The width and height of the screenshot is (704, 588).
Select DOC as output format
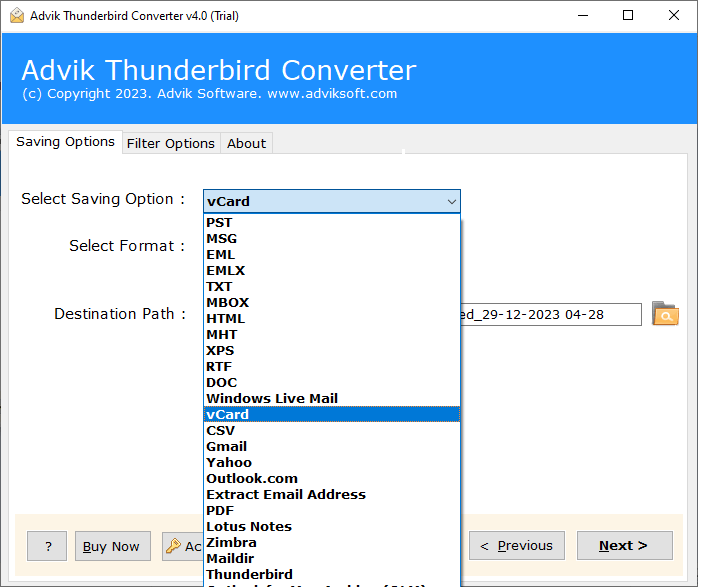332,383
